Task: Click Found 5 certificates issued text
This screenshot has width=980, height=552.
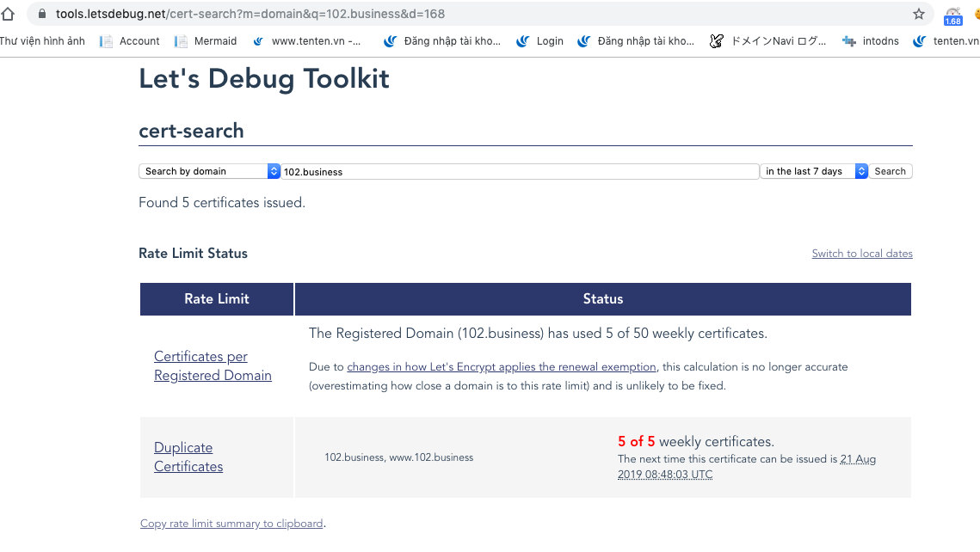Action: pos(222,203)
